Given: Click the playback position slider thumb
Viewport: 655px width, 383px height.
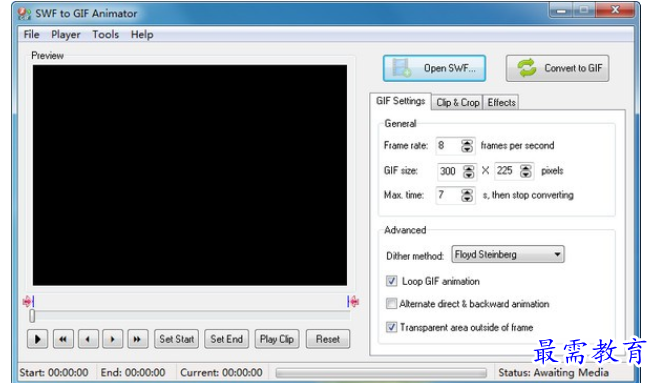Looking at the screenshot, I should click(x=32, y=316).
